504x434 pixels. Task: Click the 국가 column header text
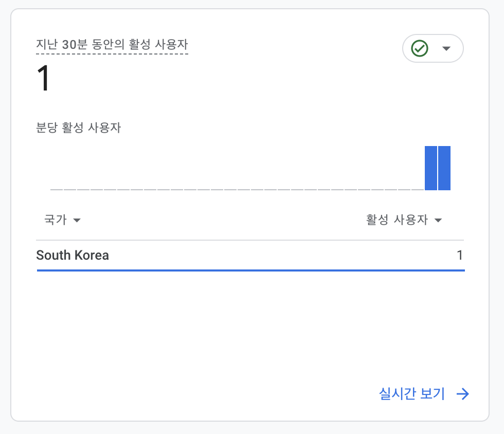56,220
